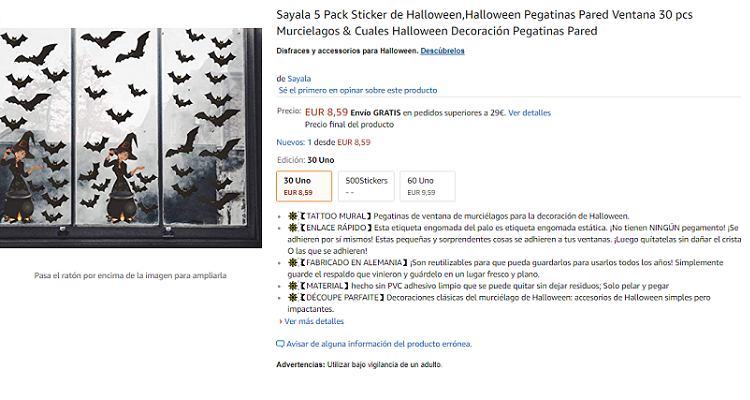This screenshot has width=750, height=400.
Task: Click the DÉCOUPE PARFAITE bullet star icon
Action: click(291, 298)
